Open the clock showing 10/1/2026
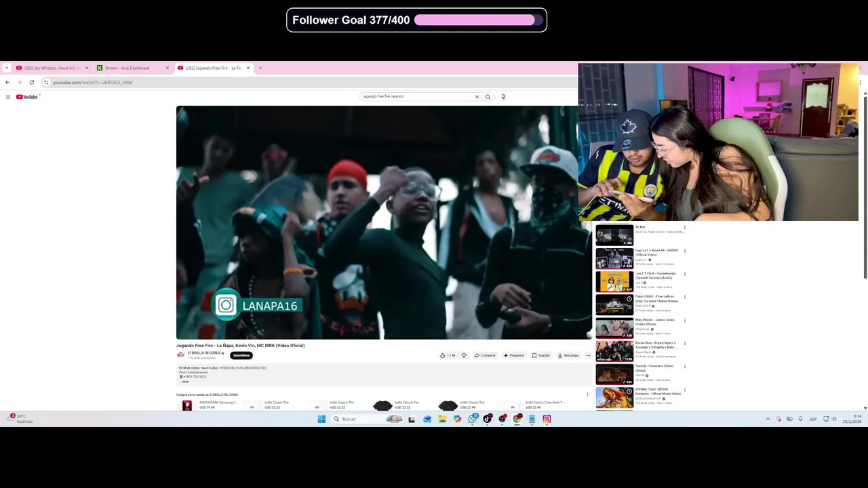This screenshot has height=488, width=868. tap(852, 419)
